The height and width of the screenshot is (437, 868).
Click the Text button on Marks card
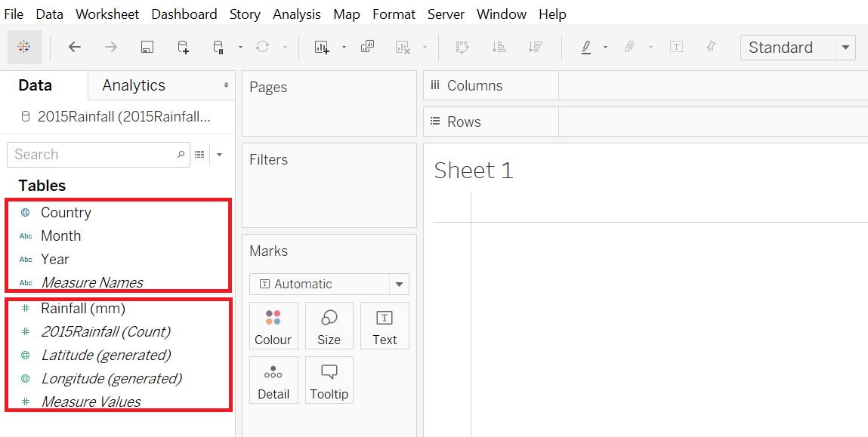pos(385,326)
